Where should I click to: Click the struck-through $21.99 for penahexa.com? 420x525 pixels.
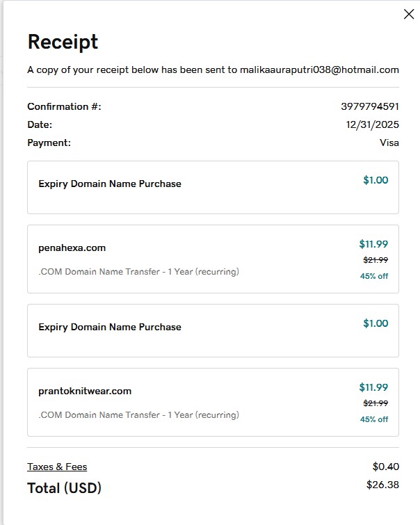pyautogui.click(x=375, y=260)
